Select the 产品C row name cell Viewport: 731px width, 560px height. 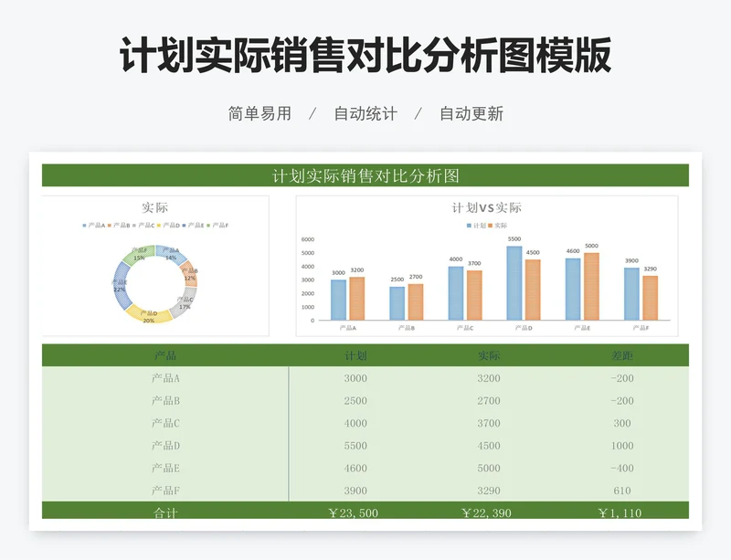[x=165, y=423]
